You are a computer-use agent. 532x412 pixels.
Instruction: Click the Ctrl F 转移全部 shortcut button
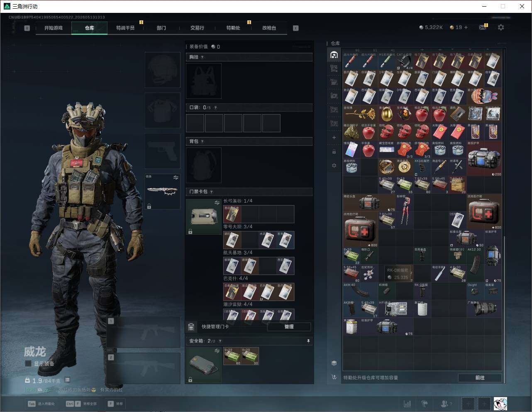pos(81,404)
